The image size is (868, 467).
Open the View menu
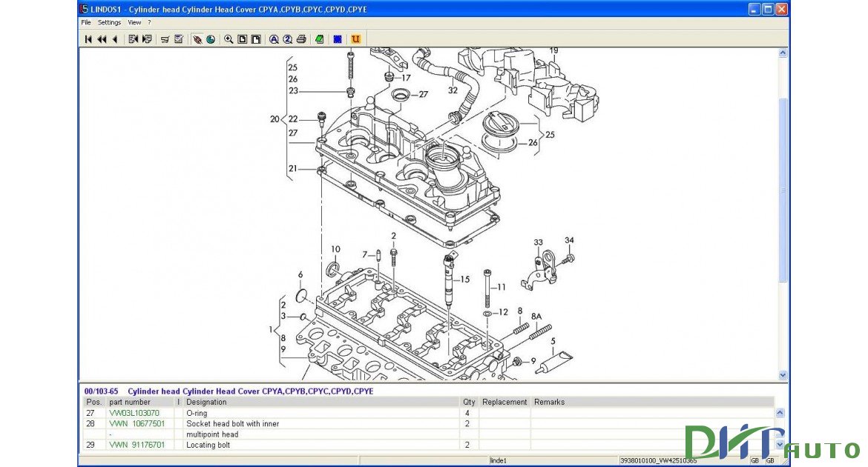(134, 22)
